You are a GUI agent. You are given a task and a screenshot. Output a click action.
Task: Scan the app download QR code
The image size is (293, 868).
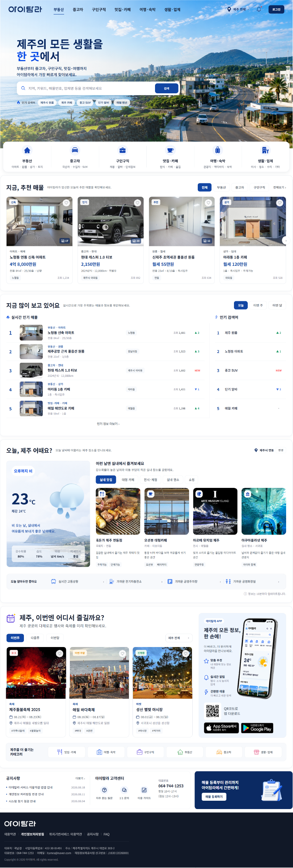[x=213, y=711]
